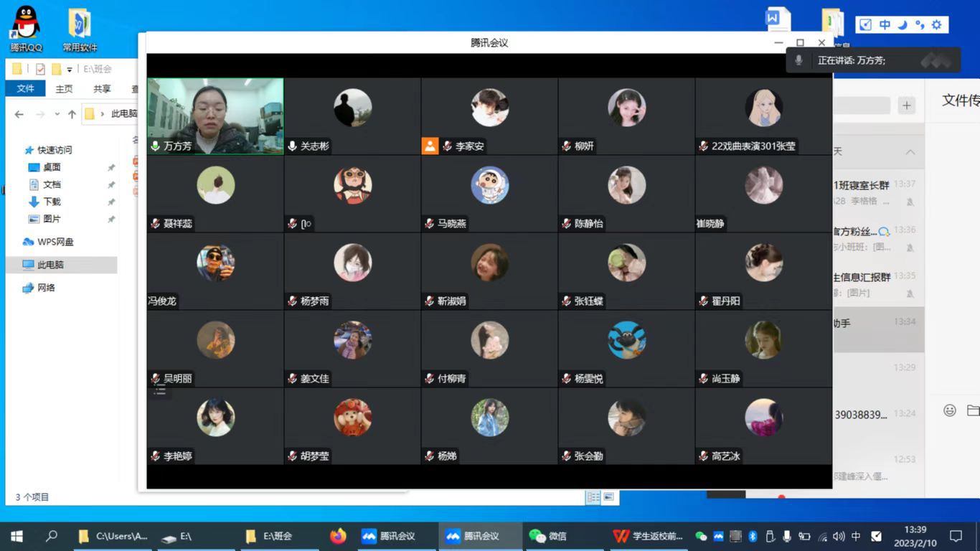980x551 pixels.
Task: Open the 微信 taskbar button
Action: tap(549, 536)
